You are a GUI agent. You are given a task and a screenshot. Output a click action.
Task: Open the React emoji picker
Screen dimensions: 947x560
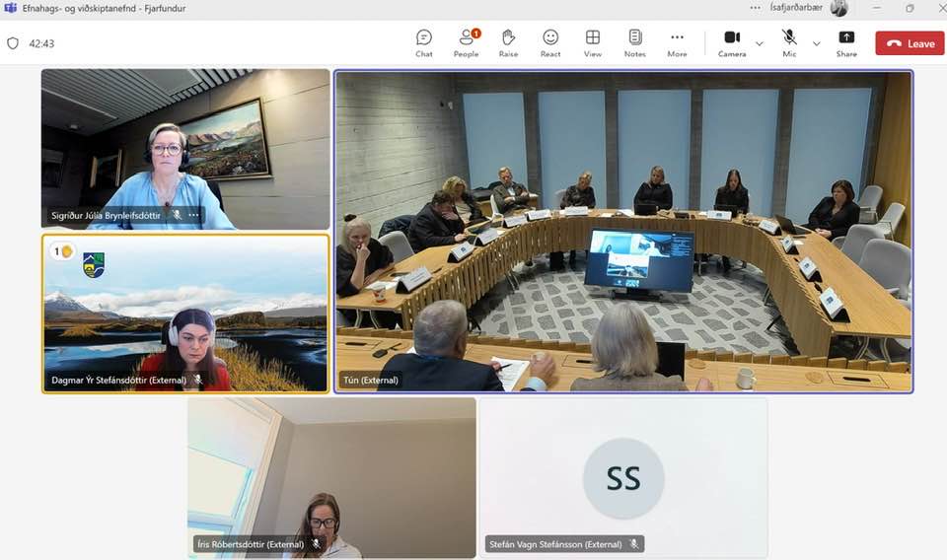pos(550,42)
